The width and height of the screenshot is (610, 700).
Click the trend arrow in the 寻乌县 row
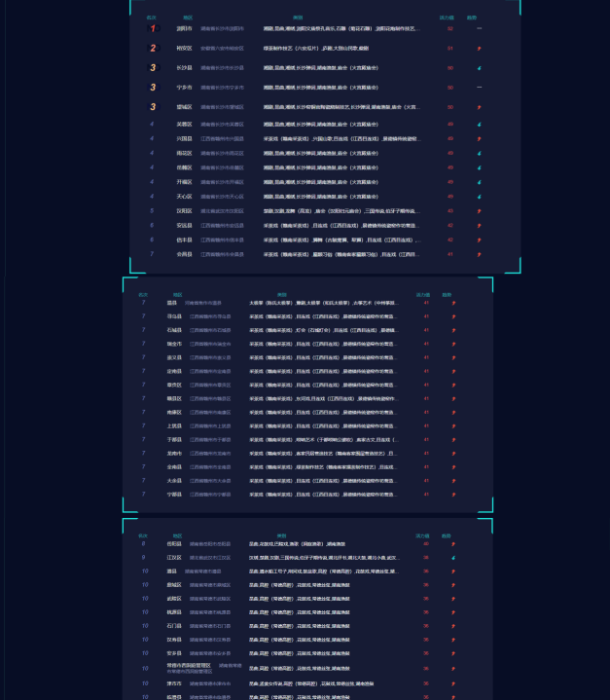[453, 316]
